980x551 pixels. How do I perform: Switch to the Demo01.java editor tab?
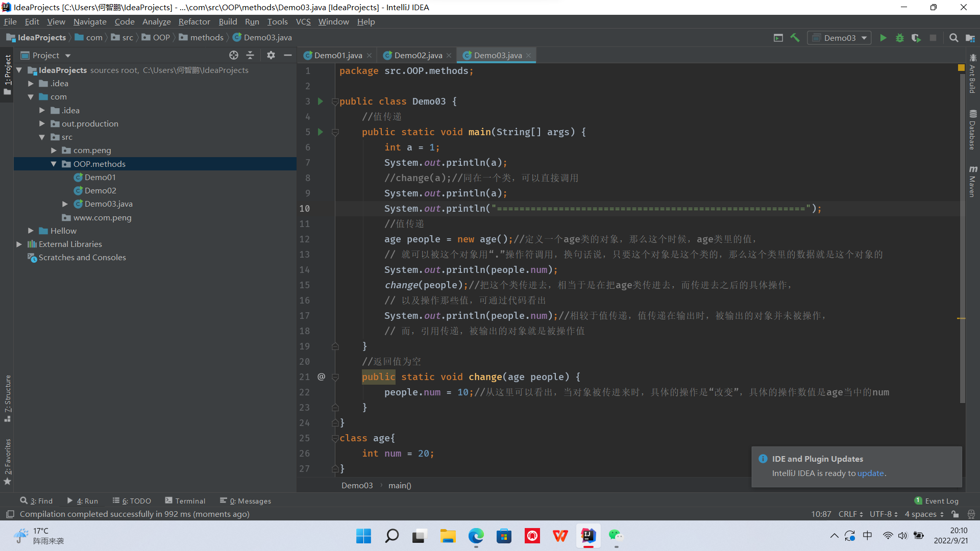337,55
